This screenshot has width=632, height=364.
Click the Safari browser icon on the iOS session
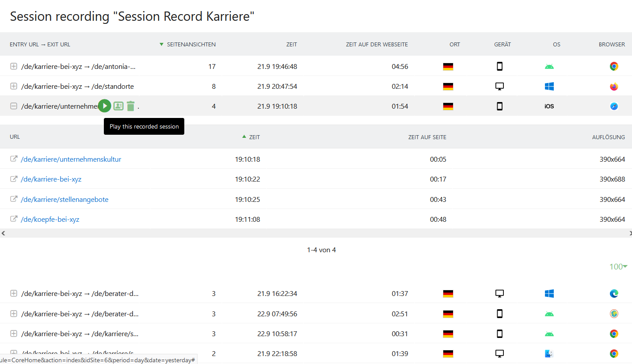click(614, 106)
